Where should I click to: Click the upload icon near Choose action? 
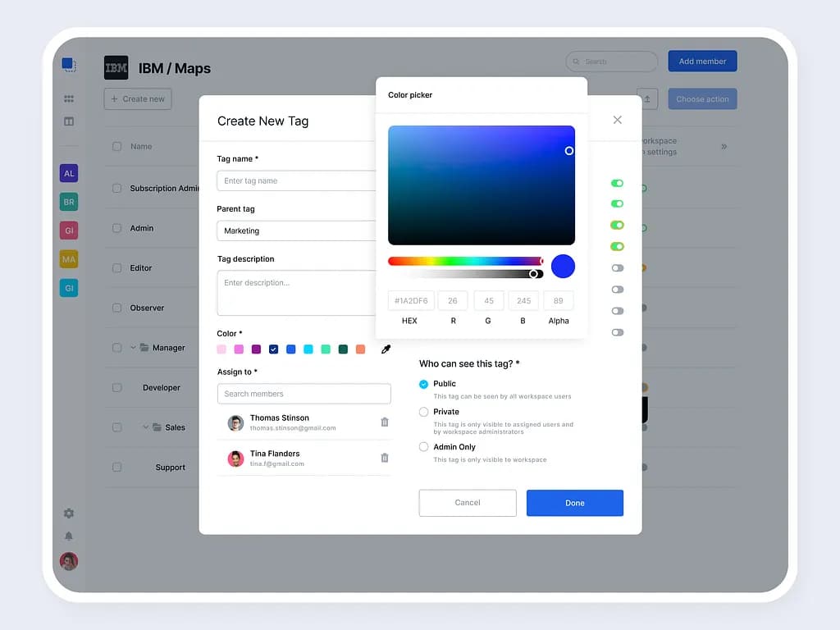(647, 98)
